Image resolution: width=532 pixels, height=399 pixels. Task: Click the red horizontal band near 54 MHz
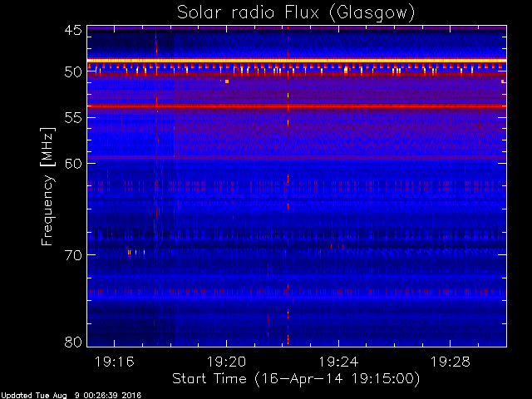coord(297,106)
